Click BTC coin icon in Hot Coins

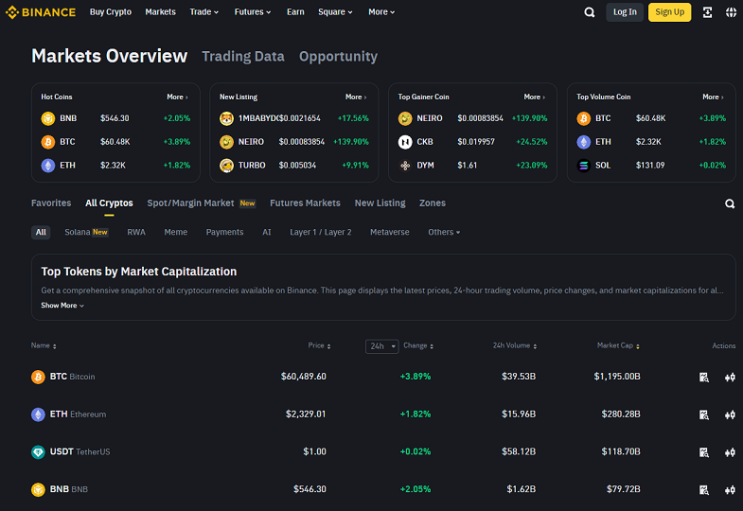point(48,142)
